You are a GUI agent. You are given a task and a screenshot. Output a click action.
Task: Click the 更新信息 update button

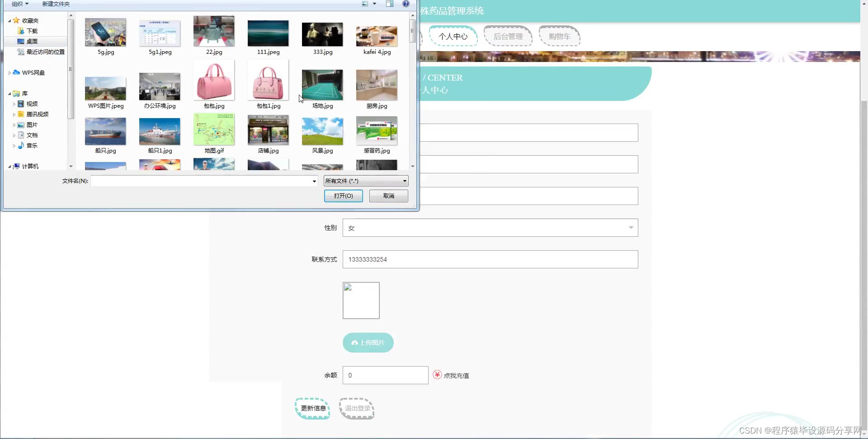[x=313, y=408]
